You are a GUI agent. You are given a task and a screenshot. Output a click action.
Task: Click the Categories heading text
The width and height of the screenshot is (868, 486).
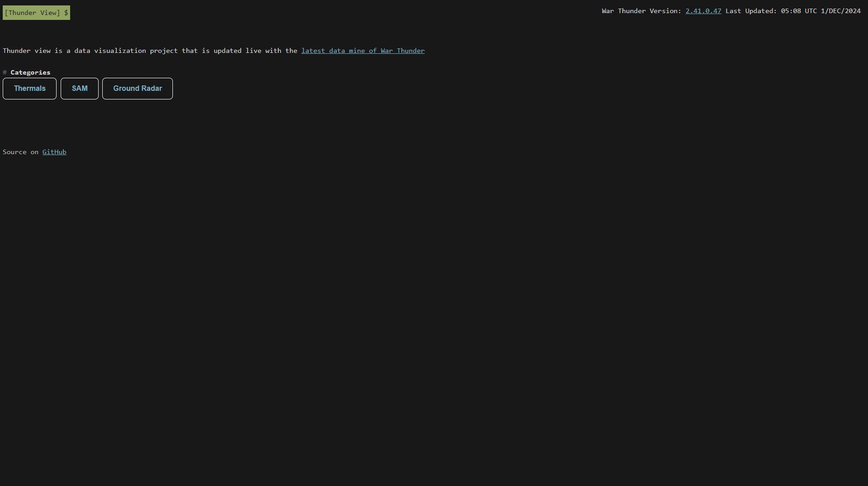pos(30,72)
